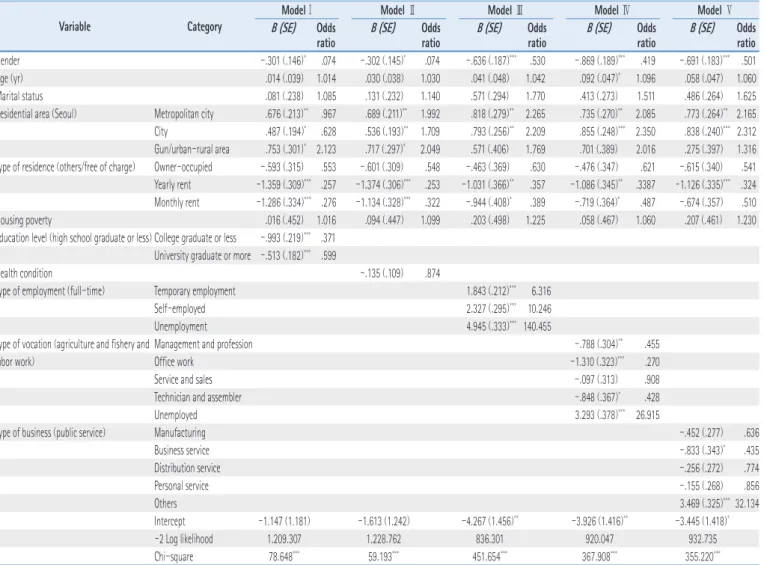The width and height of the screenshot is (764, 565).
Task: Select the 'Model III' header label
Action: coord(505,10)
